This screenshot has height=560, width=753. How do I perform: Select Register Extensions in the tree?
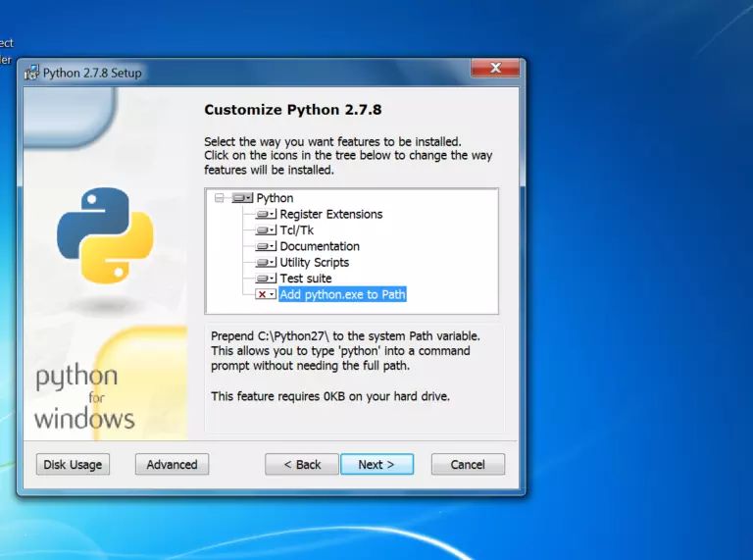click(330, 214)
